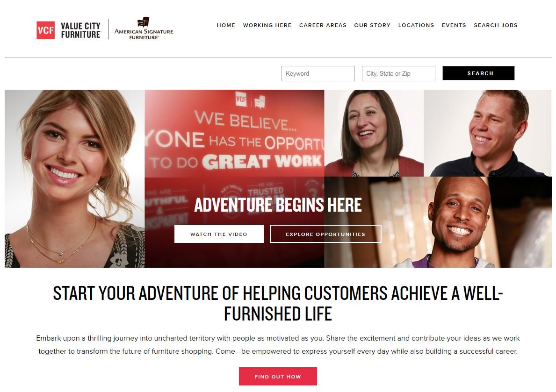Click the American Signature Furniture logo
Viewport: 556px width, 392px height.
[144, 29]
